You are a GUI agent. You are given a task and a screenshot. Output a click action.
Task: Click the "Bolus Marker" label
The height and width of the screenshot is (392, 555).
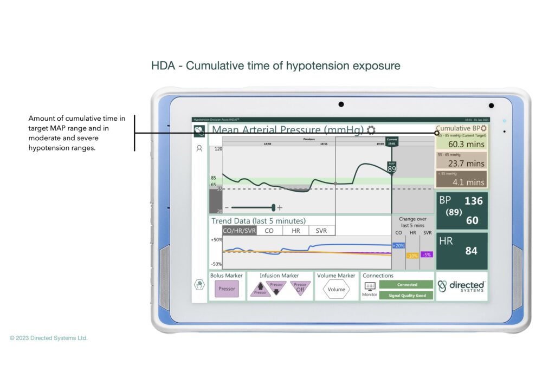pyautogui.click(x=227, y=276)
